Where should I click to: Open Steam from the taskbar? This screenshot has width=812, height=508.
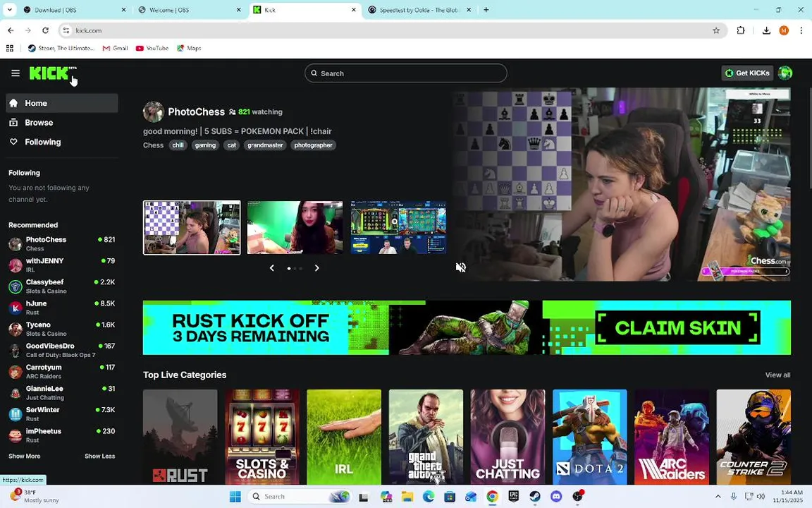(x=535, y=497)
